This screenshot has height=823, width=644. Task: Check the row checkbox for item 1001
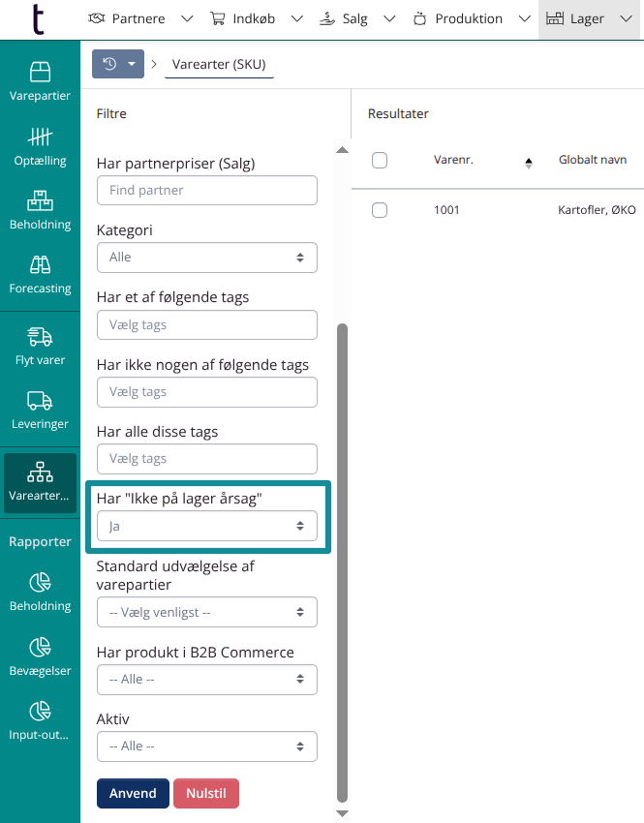click(x=380, y=210)
